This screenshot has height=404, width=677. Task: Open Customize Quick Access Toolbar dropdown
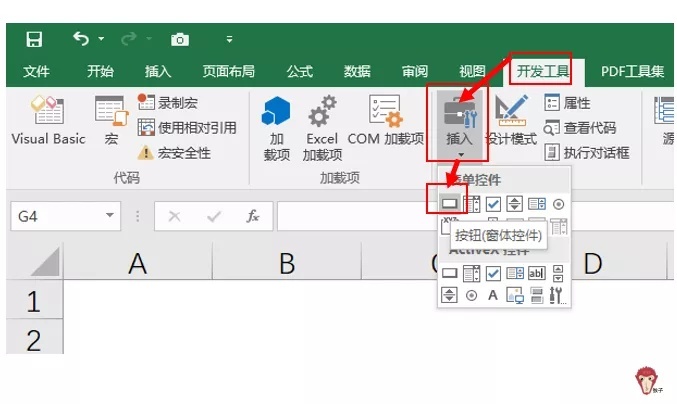(229, 40)
